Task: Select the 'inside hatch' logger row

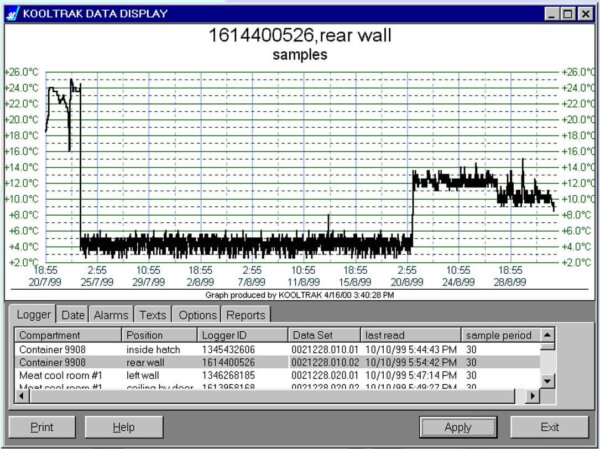Action: pos(278,349)
